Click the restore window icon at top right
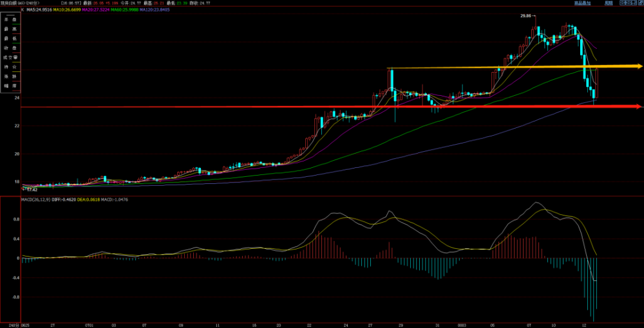This screenshot has height=328, width=644. [x=641, y=3]
